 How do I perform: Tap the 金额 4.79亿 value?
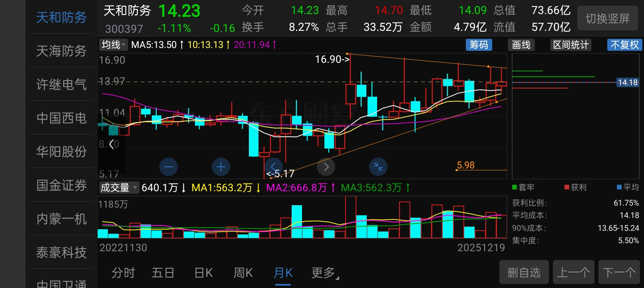(x=470, y=27)
